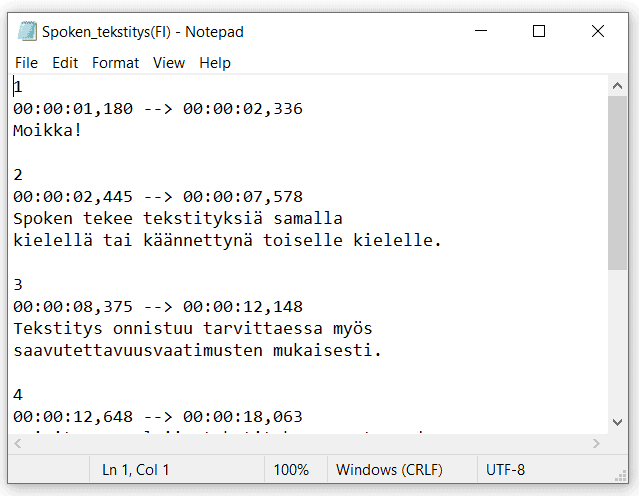
Task: Place cursor after the word Moikka!
Action: coord(83,131)
